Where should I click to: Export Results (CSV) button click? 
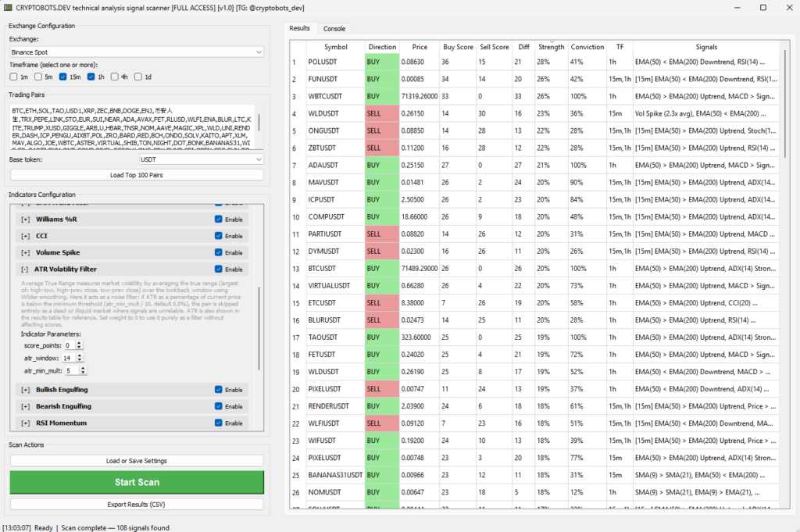tap(137, 505)
